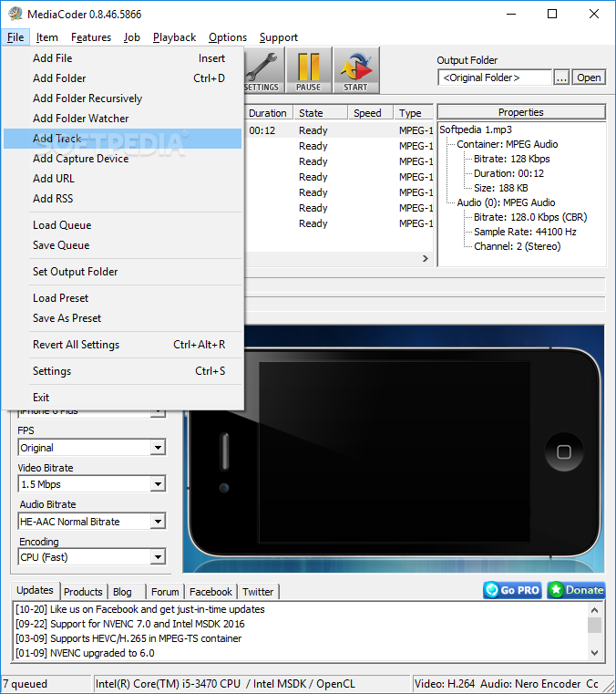Click 'Supports HEVC/H.265 in MPEG-TS container' line
Viewport: 616px width, 694px height.
tap(128, 638)
